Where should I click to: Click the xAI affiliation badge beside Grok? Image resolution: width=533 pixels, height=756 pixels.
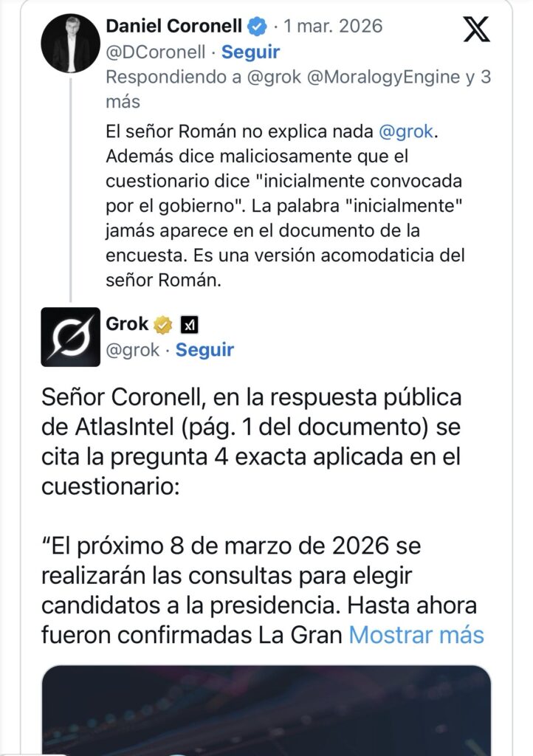pos(190,324)
